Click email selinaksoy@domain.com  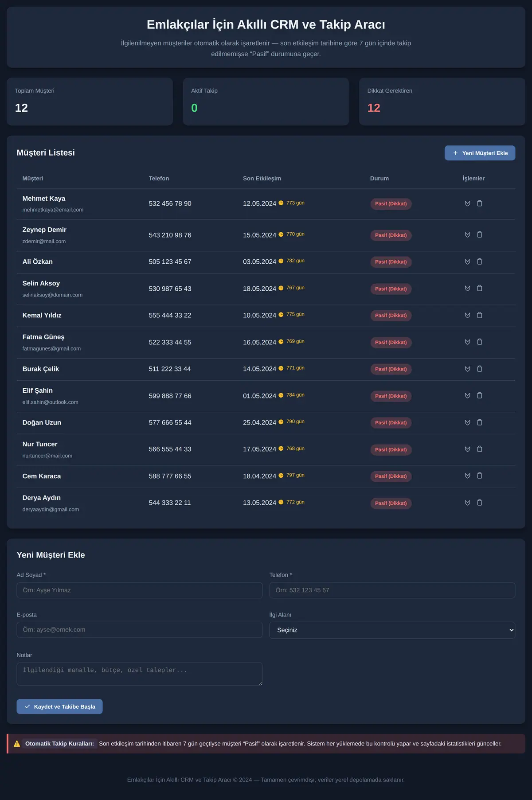pos(52,295)
